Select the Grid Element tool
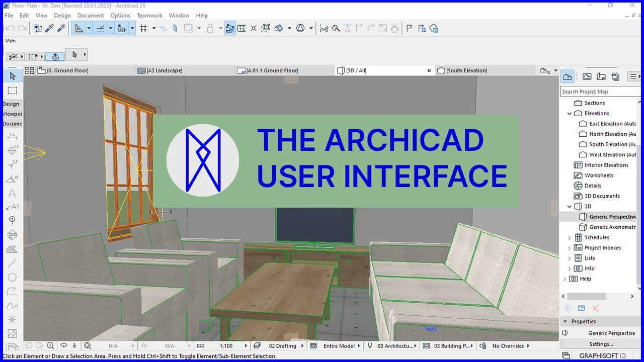 tap(12, 221)
